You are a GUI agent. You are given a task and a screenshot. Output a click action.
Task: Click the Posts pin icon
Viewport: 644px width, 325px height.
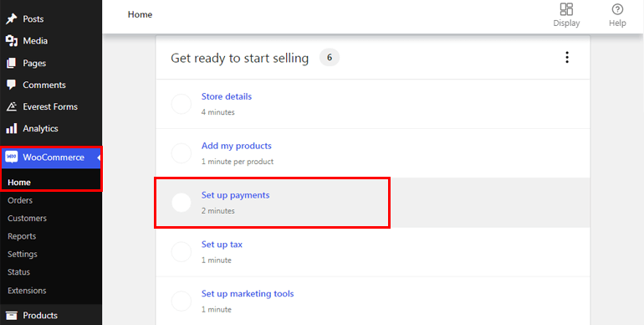tap(12, 19)
